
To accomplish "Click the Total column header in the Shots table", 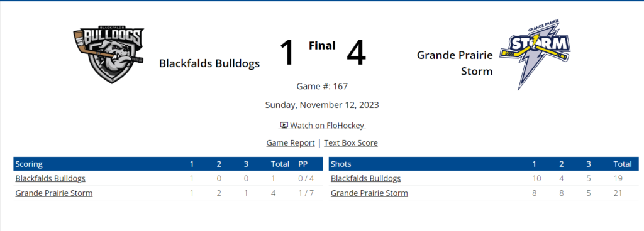I will [623, 164].
